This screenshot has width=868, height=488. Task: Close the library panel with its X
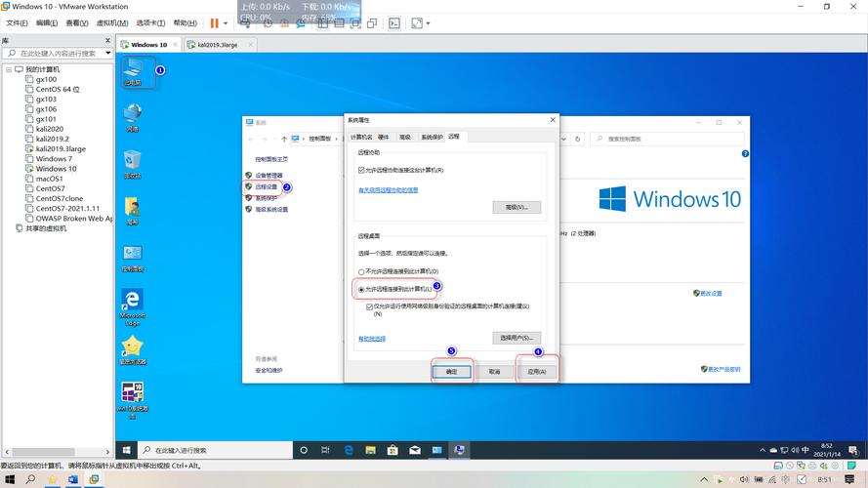[108, 40]
